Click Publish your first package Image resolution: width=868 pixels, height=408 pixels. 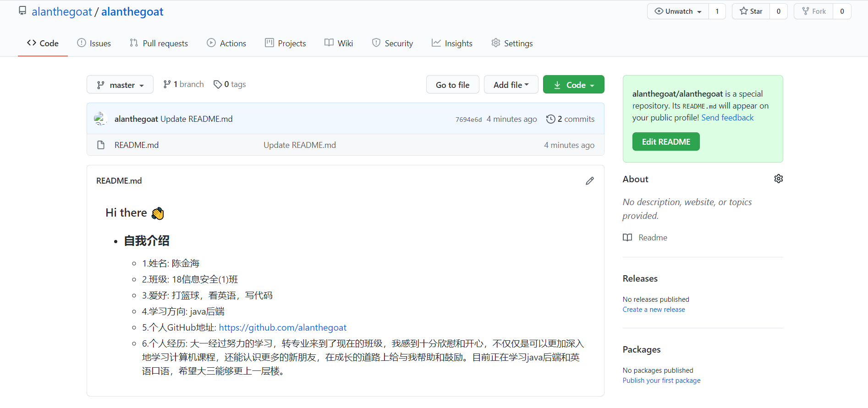pyautogui.click(x=661, y=381)
